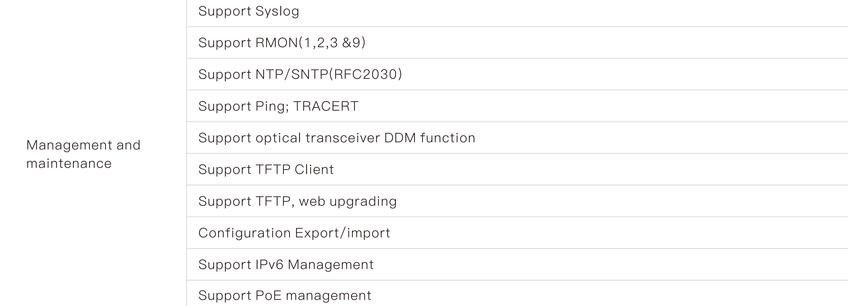
Task: Click the optical transceiver DDM function row
Action: click(x=337, y=138)
